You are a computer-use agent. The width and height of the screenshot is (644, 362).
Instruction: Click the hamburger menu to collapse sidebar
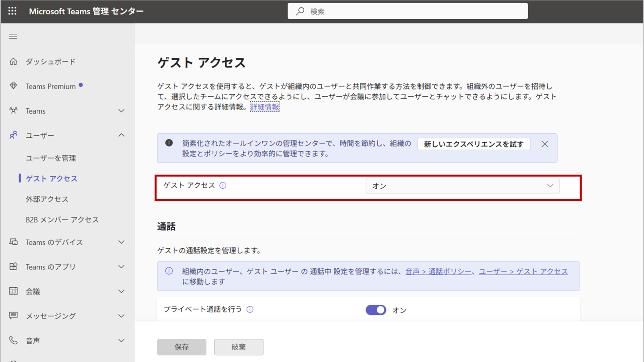pos(13,36)
